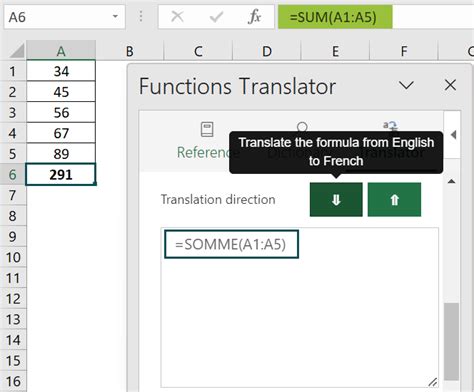474x392 pixels.
Task: Click cell A2 containing 45
Action: tap(61, 92)
